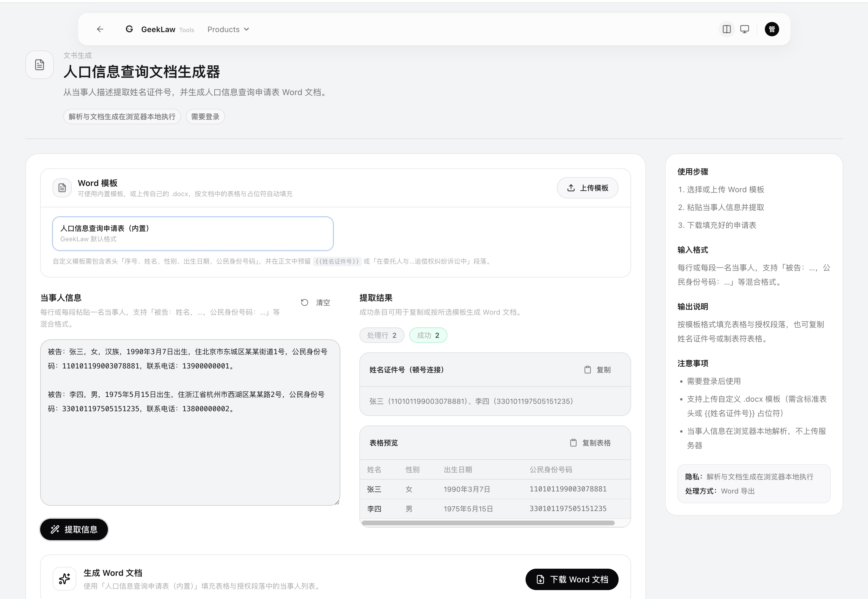Click the monitor display mode icon
The image size is (868, 599).
coord(744,29)
